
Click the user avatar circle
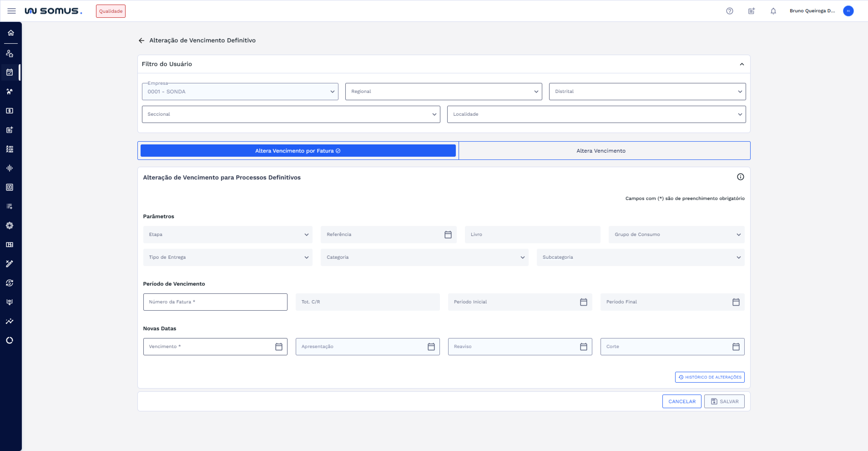[848, 11]
